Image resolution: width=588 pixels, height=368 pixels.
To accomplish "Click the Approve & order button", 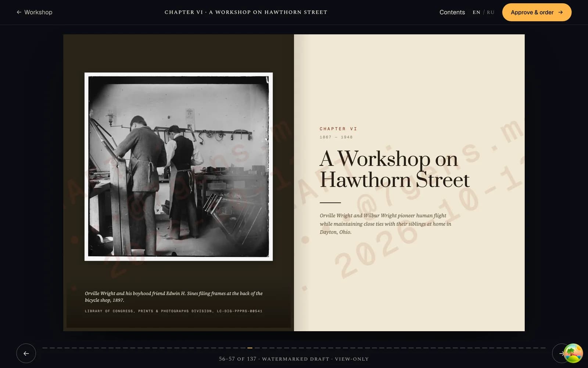I will click(537, 12).
